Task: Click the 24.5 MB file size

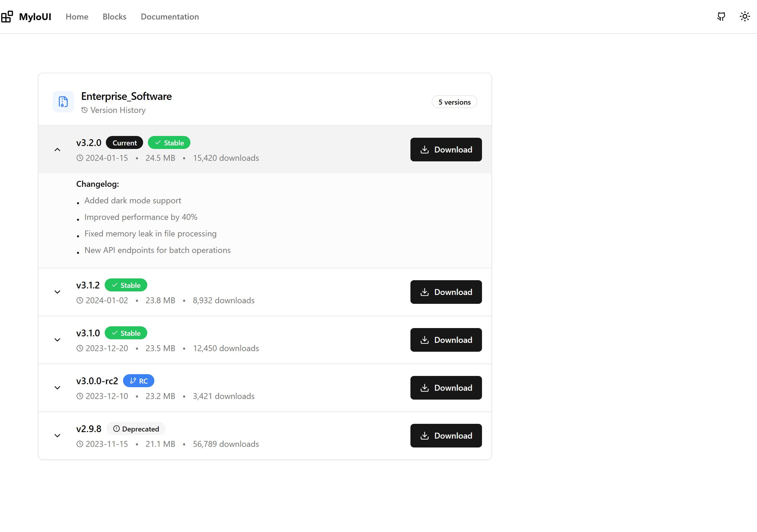Action: [x=161, y=158]
